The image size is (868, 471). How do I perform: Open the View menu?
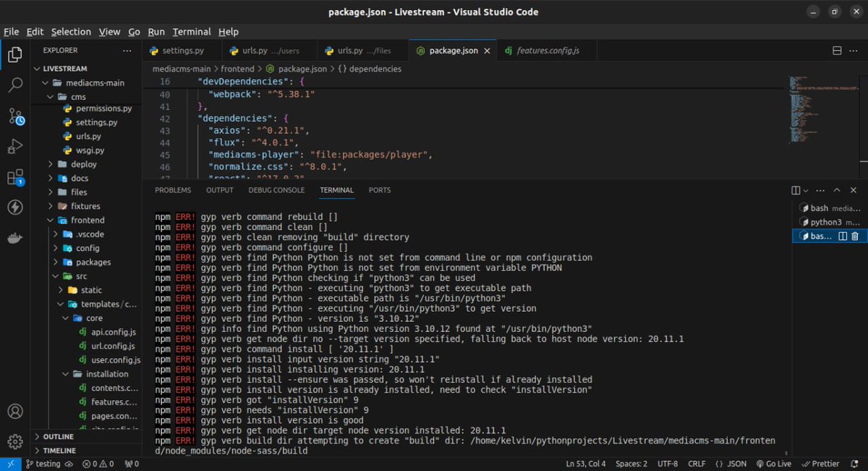109,32
